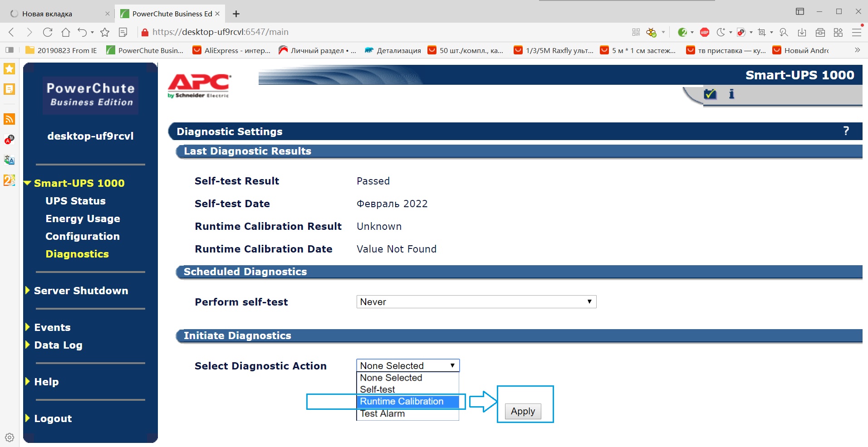Open the translate icon in browser sidebar
The height and width of the screenshot is (447, 868).
10,160
